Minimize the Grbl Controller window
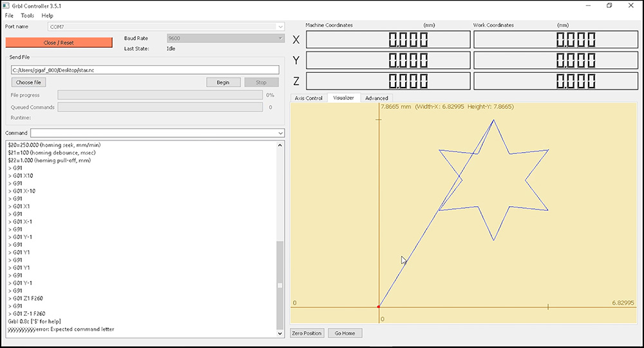Image resolution: width=644 pixels, height=348 pixels. pos(589,6)
